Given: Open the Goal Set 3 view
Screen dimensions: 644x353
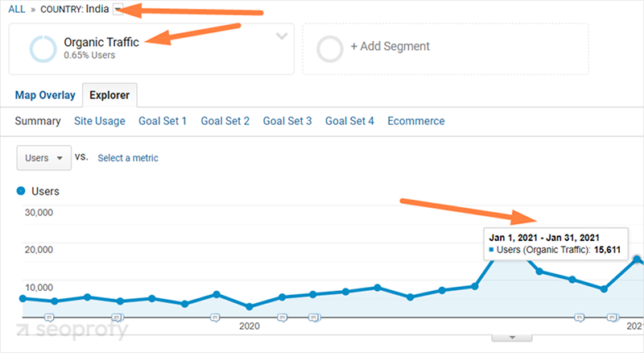Looking at the screenshot, I should click(x=287, y=121).
